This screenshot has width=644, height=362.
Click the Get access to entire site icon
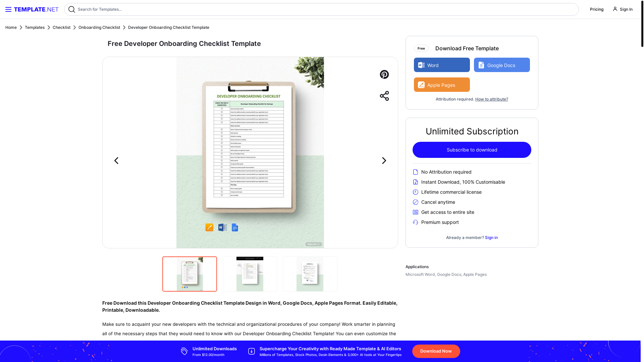(x=416, y=212)
